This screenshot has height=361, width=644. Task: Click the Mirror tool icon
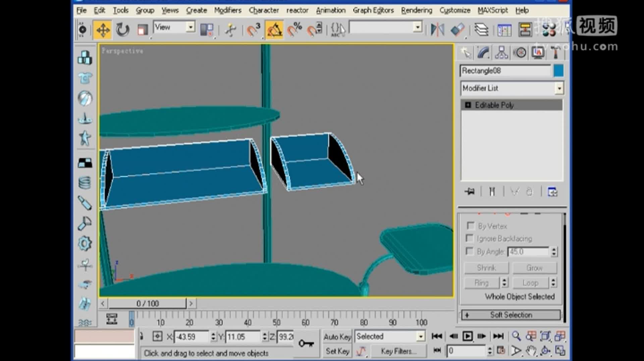(x=437, y=30)
